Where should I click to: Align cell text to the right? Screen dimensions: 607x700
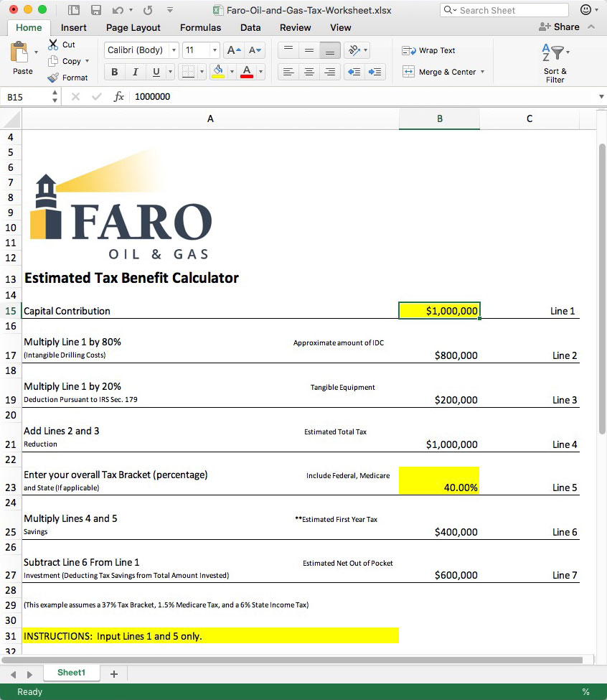[x=330, y=71]
